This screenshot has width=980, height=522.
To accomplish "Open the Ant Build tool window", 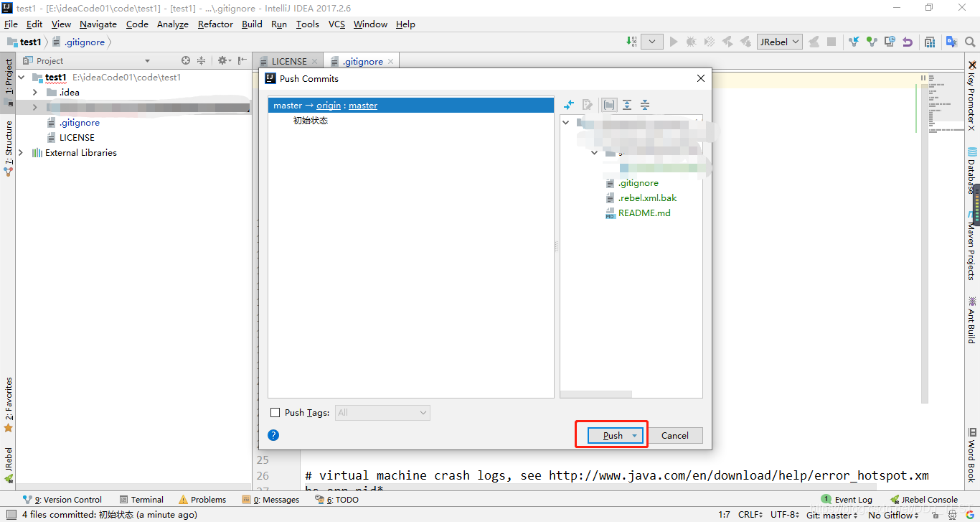I will 972,320.
